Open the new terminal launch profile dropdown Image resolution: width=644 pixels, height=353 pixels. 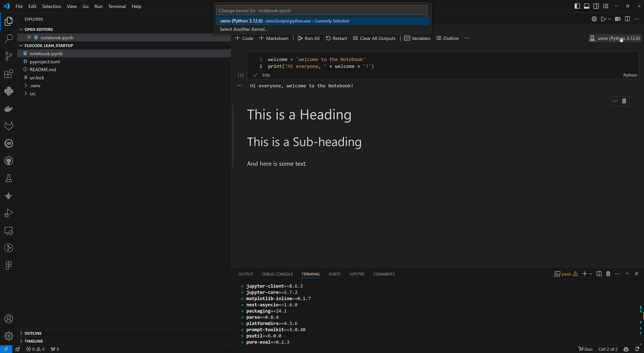[x=590, y=274]
